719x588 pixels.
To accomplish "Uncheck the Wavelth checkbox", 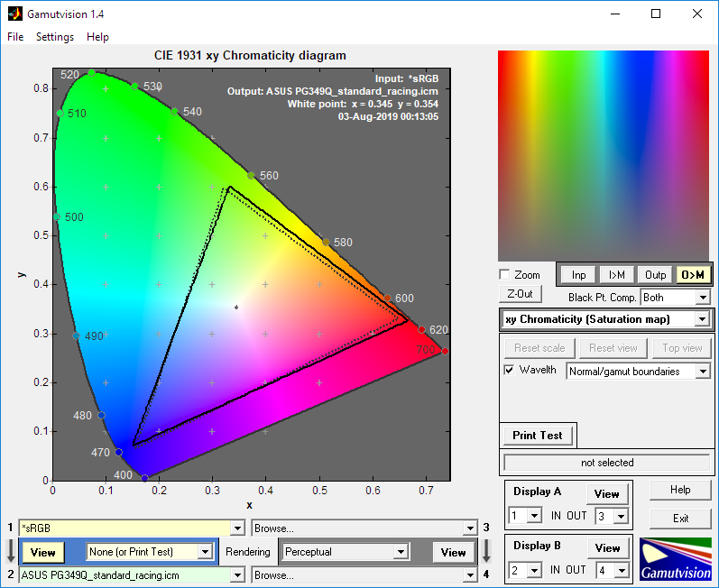I will (510, 371).
